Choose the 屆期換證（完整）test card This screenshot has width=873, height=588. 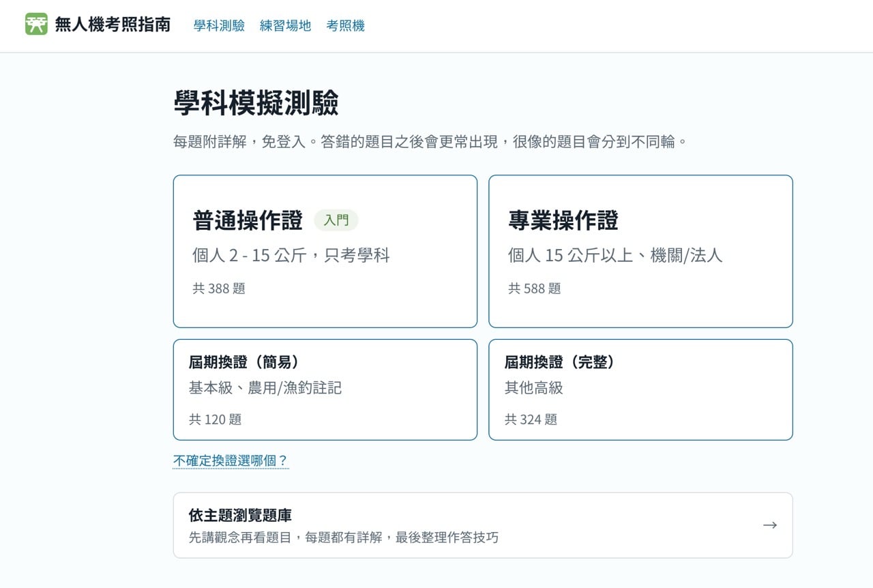pos(640,389)
